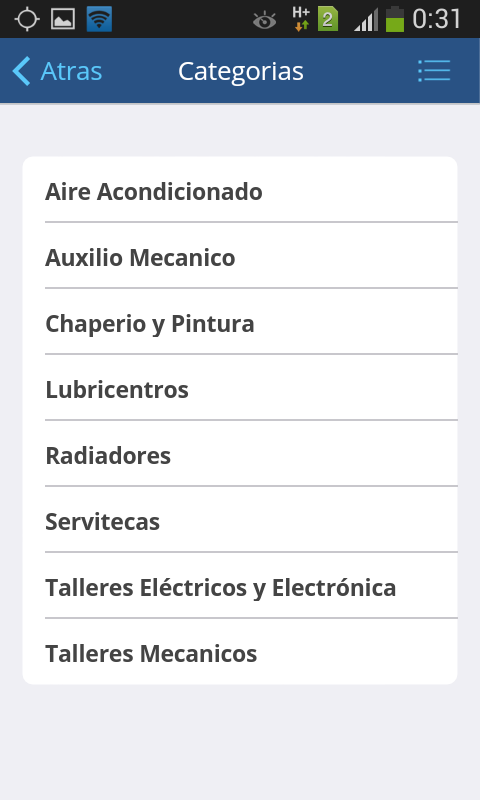Tap the green SIM 2 icon
This screenshot has height=800, width=480.
pyautogui.click(x=328, y=19)
